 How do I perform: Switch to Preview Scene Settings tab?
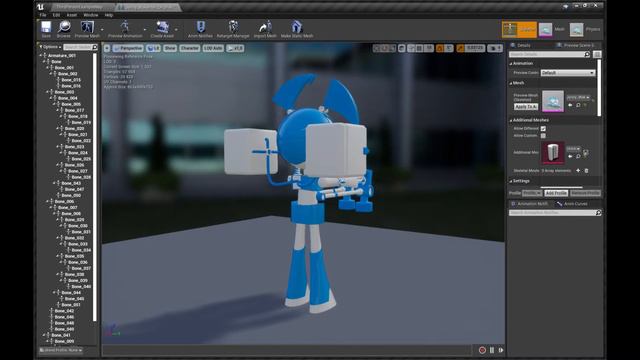point(576,45)
